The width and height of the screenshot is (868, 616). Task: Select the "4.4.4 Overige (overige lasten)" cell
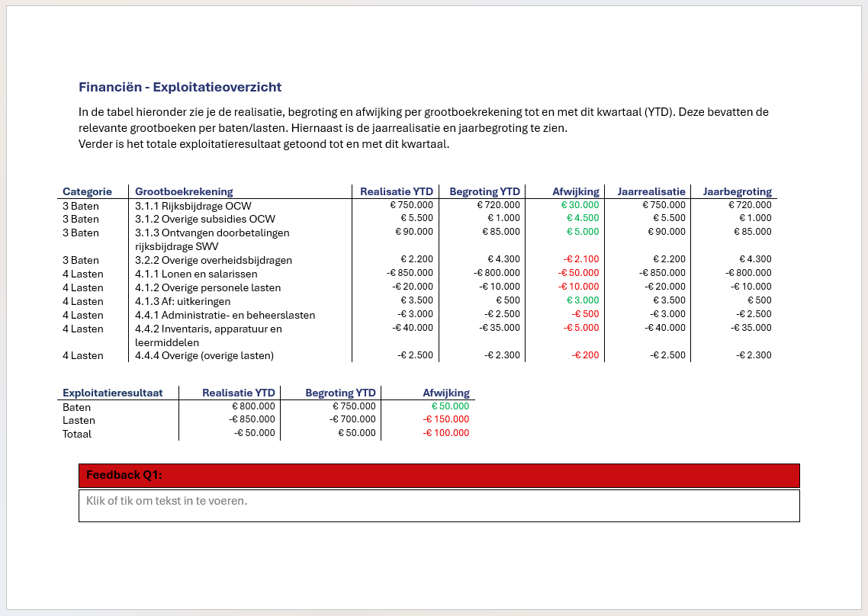click(204, 355)
